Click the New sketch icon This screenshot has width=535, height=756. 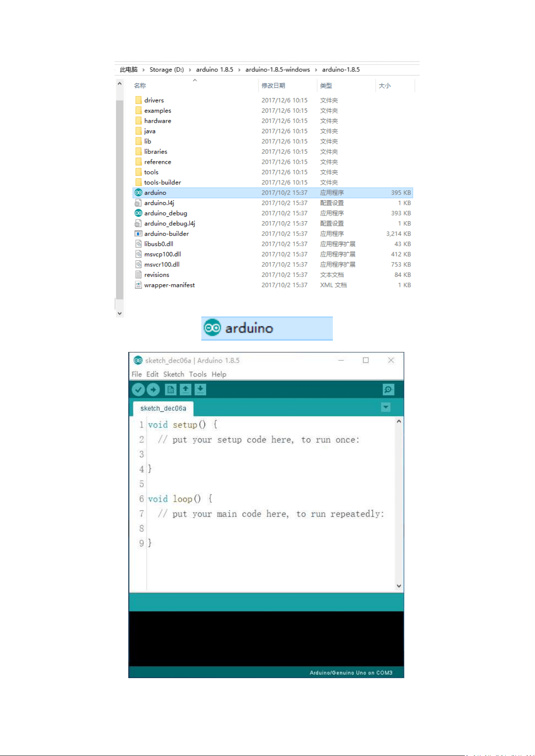(x=171, y=390)
